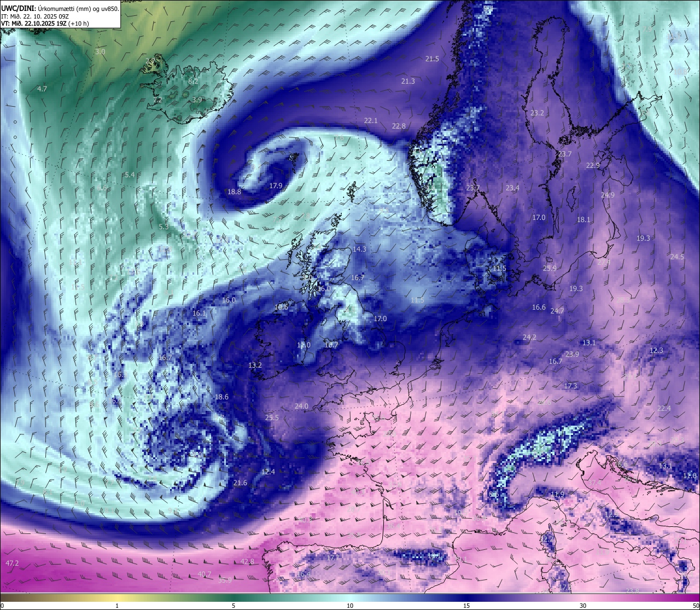Image resolution: width=700 pixels, height=610 pixels.
Task: Click the 22.8 value west of Norway
Action: (x=399, y=126)
